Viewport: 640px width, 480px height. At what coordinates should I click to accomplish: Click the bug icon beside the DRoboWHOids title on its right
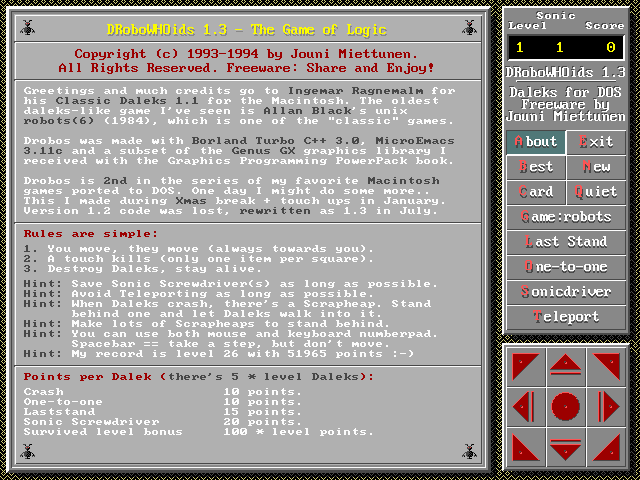[469, 28]
